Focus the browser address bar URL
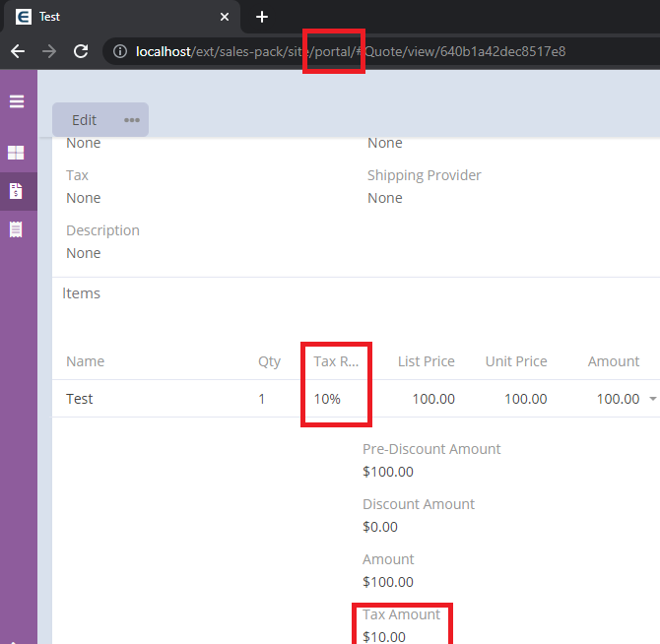 pyautogui.click(x=394, y=51)
